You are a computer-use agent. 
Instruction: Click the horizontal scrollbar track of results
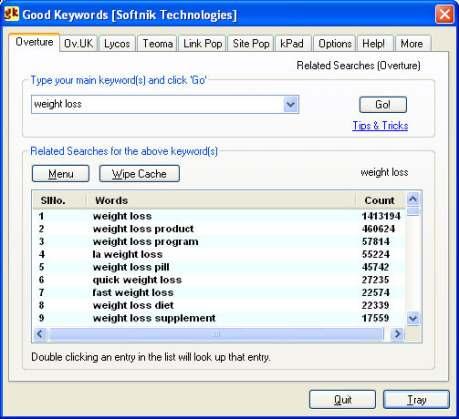click(217, 334)
